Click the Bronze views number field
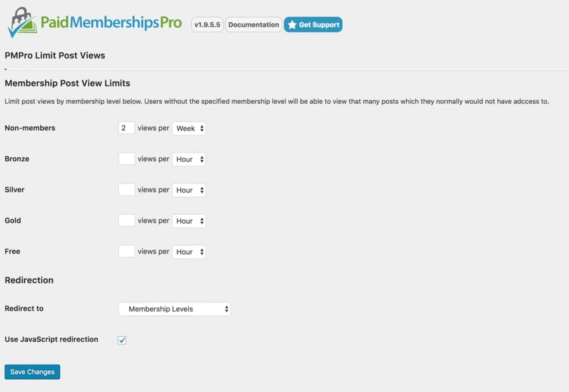The width and height of the screenshot is (569, 392). pos(126,159)
